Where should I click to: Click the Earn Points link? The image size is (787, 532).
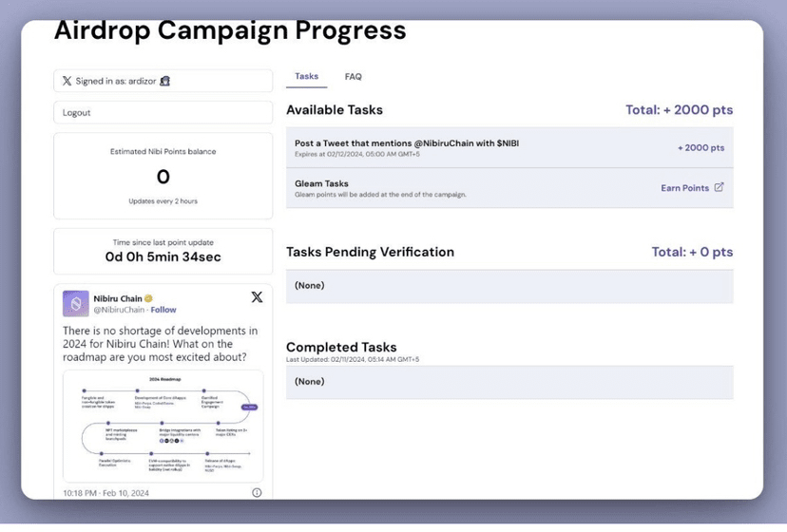click(x=684, y=188)
